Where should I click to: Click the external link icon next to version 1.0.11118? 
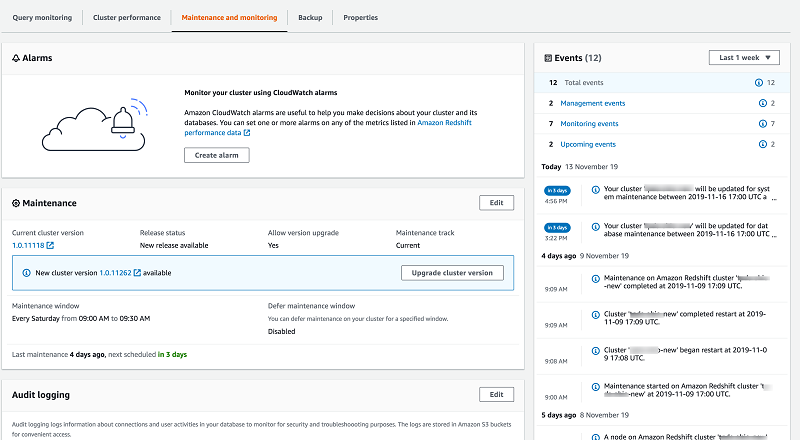tap(50, 245)
